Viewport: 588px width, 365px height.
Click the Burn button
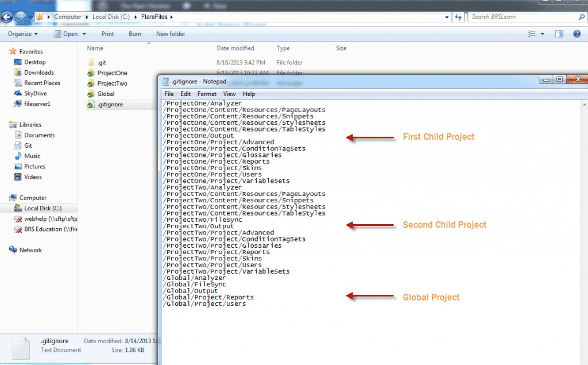pyautogui.click(x=135, y=34)
